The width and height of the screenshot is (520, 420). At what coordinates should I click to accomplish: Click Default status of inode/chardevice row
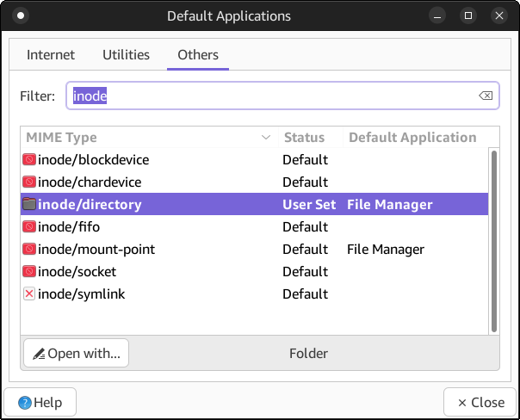(305, 182)
